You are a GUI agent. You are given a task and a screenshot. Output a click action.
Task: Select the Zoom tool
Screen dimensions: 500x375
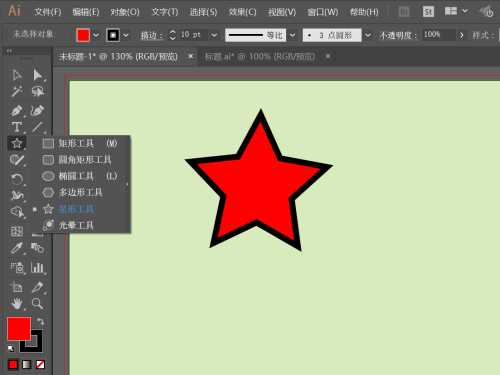pyautogui.click(x=38, y=303)
